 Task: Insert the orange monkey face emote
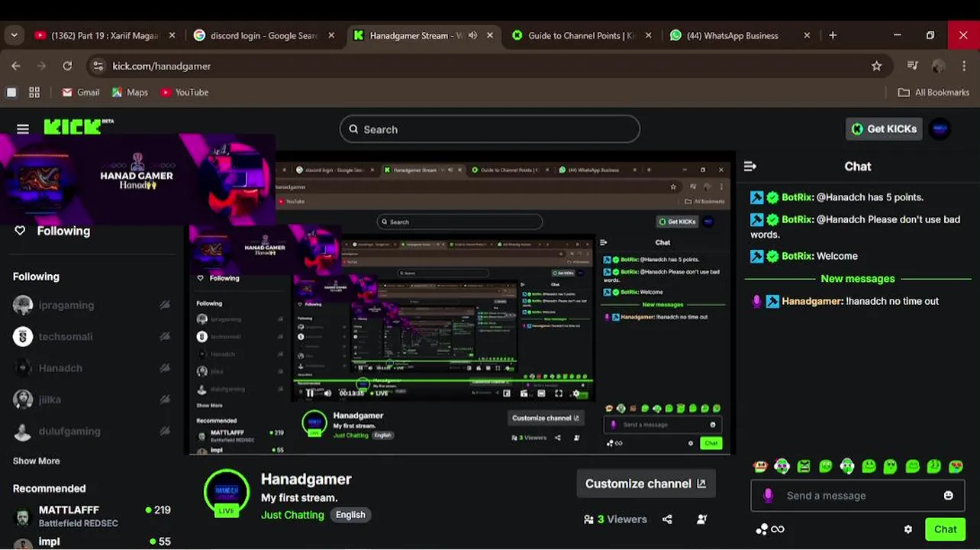759,466
